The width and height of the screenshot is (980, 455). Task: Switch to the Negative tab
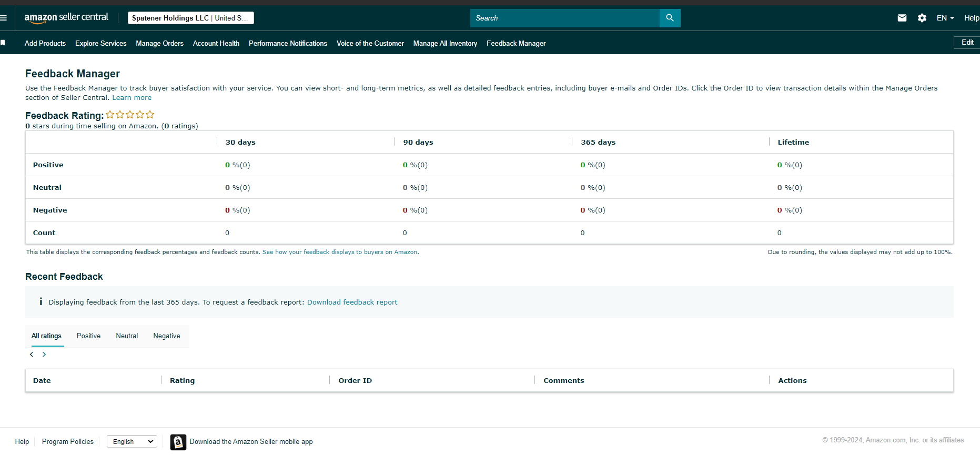(x=167, y=336)
